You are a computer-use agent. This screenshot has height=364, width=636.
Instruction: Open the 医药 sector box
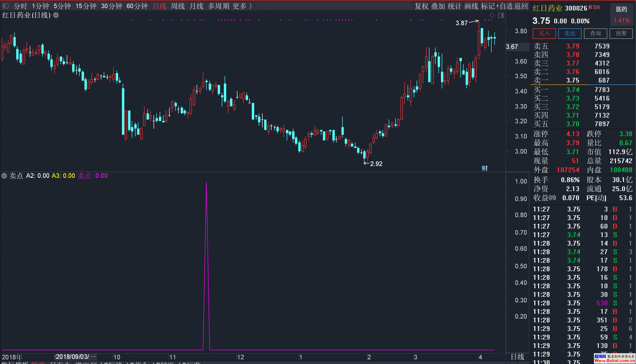coord(622,15)
